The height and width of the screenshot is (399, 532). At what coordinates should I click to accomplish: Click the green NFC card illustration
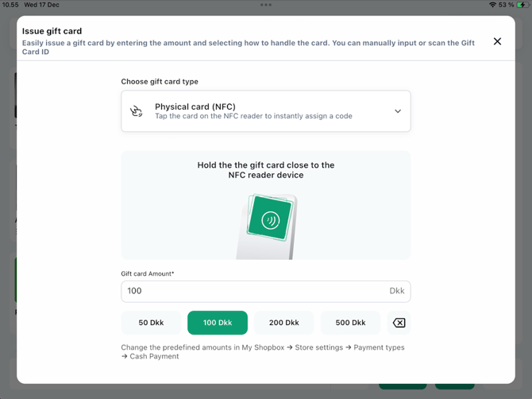(x=270, y=219)
